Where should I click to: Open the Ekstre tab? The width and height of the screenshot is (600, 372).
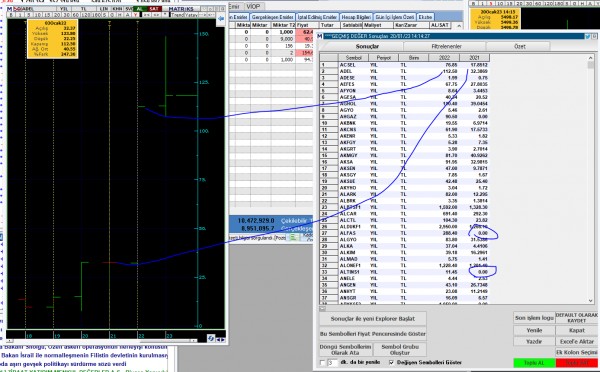coord(425,17)
